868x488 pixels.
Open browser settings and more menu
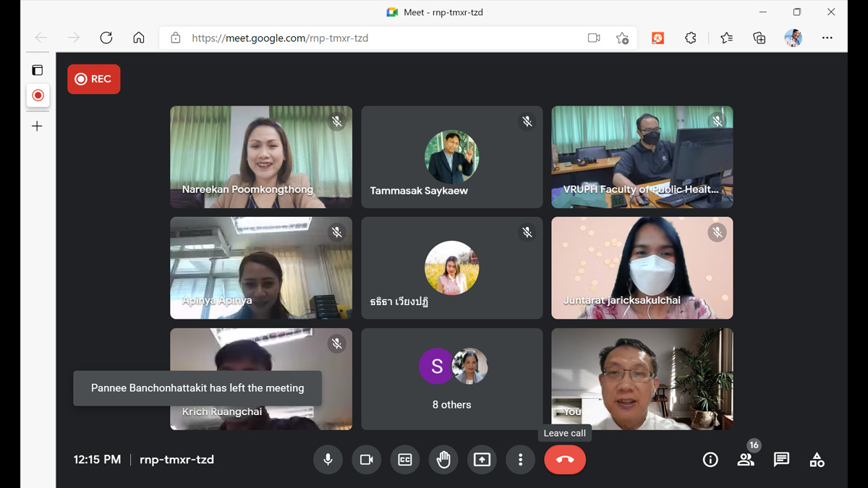(x=827, y=38)
